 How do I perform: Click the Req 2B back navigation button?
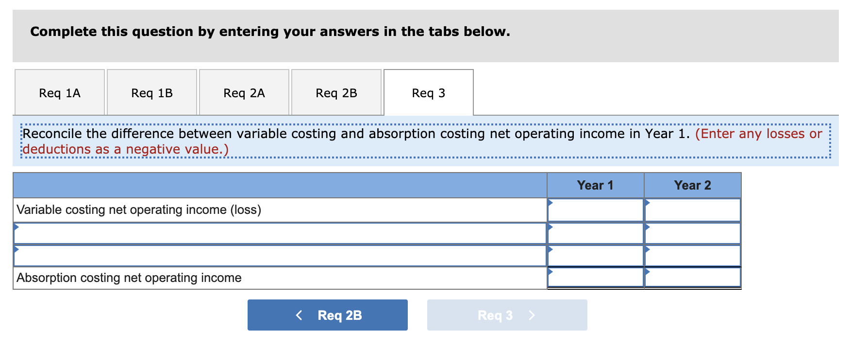327,315
